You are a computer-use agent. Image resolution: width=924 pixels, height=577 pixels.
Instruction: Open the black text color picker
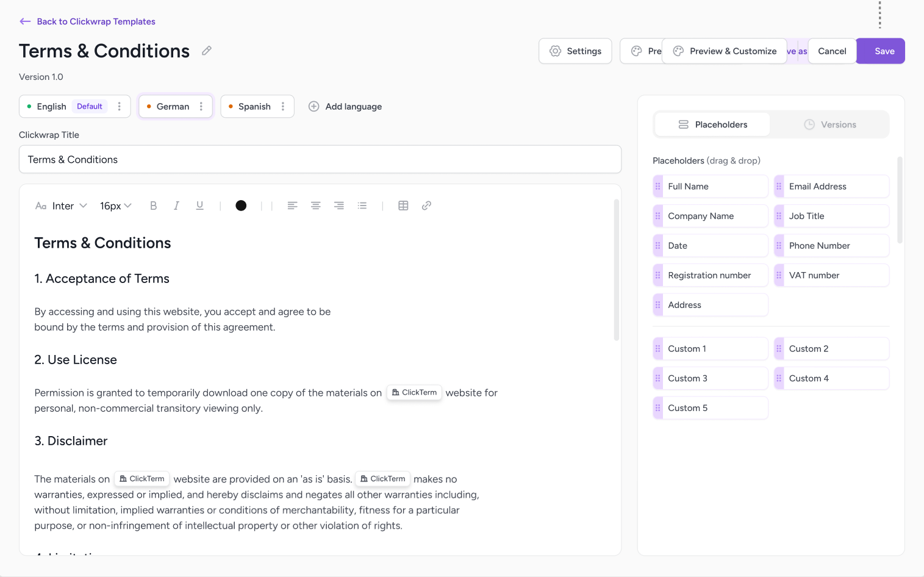pos(241,206)
